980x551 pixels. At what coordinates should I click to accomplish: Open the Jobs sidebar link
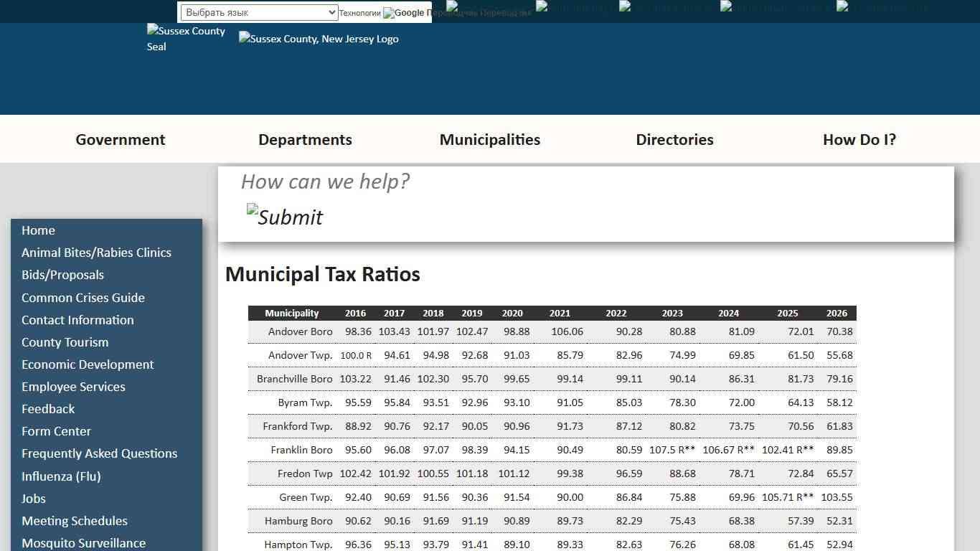pyautogui.click(x=33, y=498)
